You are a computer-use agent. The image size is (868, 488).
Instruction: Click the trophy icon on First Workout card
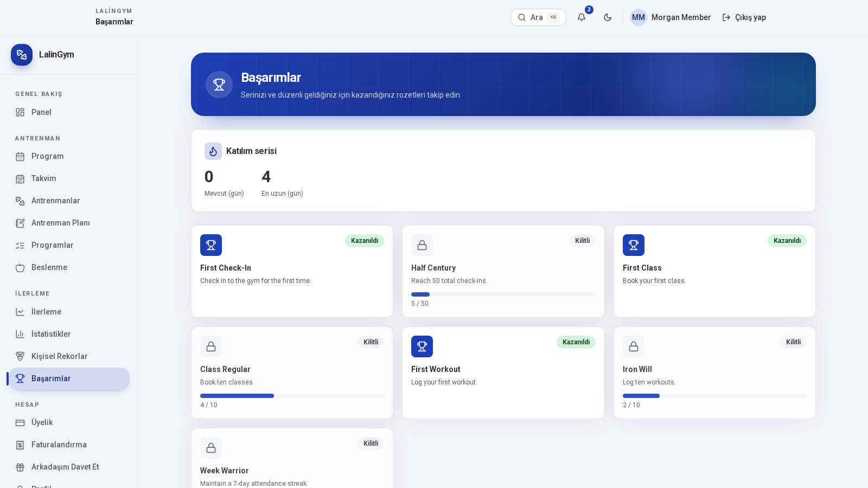(x=422, y=346)
